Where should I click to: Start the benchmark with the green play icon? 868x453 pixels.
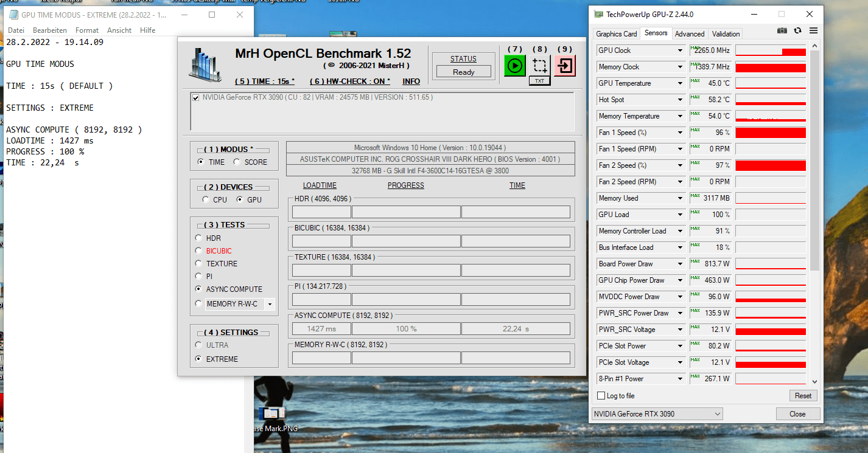point(515,65)
